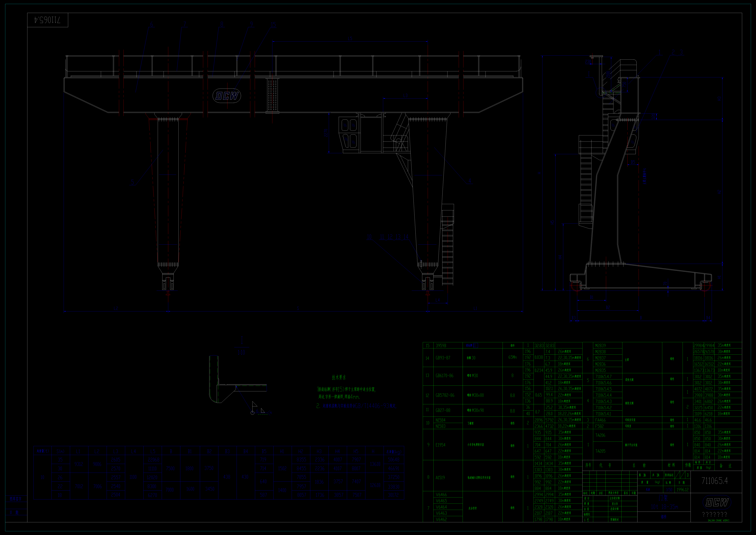Image resolution: width=756 pixels, height=535 pixels.
Task: Select the M30x90 bolt name
Action: 475,410
